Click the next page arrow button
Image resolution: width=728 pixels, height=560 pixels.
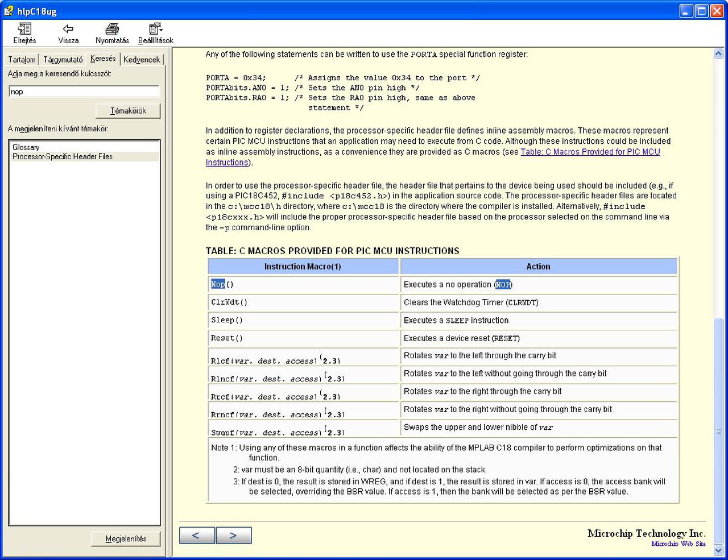pos(233,536)
